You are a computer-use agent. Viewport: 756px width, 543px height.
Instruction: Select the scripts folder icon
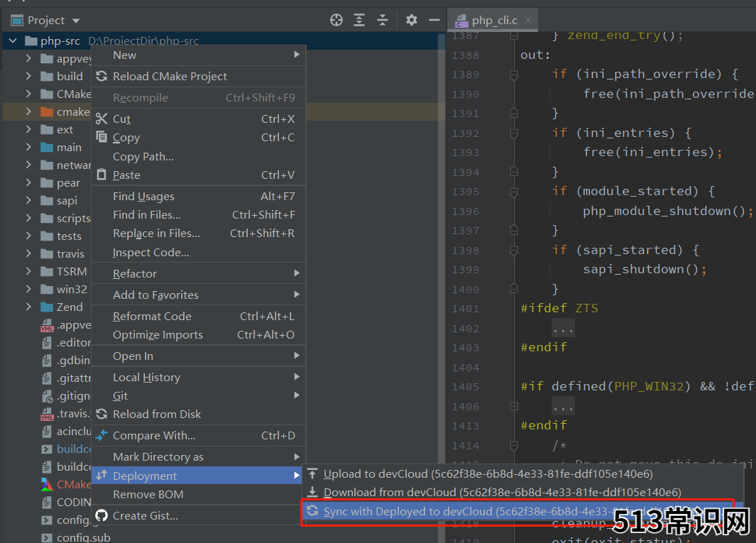coord(47,219)
